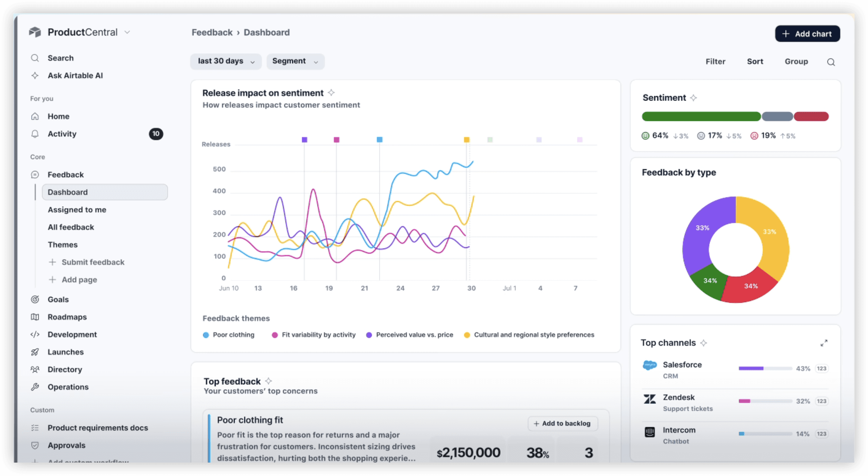Click the search magnifier icon near Group
Viewport: 868px width, 476px height.
[x=831, y=62]
